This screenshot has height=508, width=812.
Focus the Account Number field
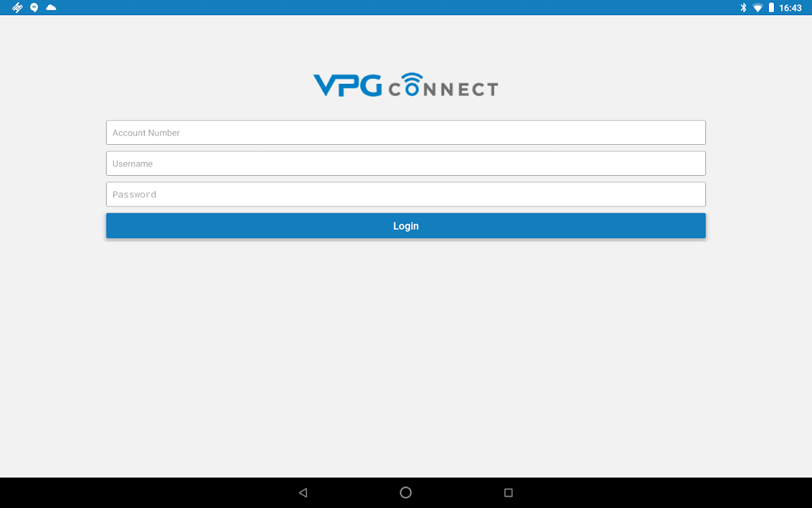tap(406, 133)
